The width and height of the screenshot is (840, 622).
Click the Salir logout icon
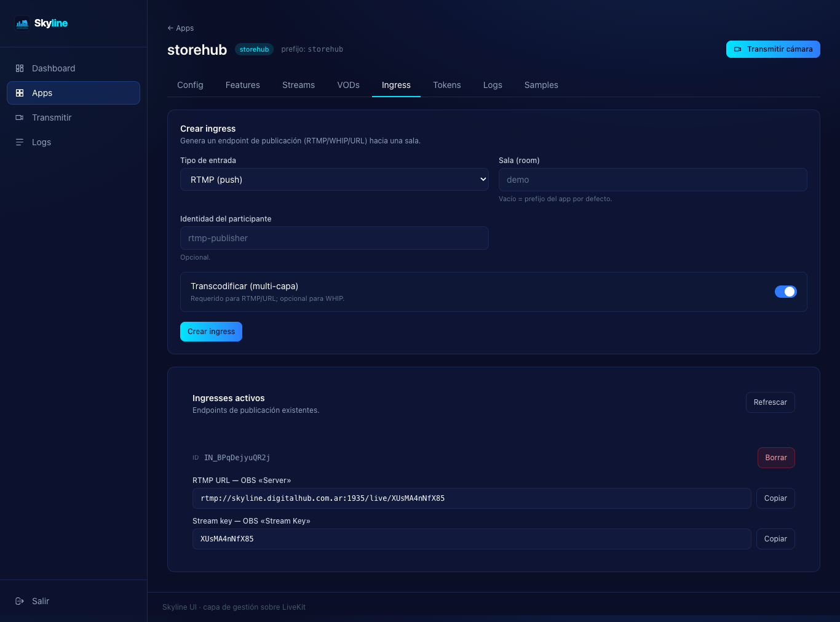(20, 601)
